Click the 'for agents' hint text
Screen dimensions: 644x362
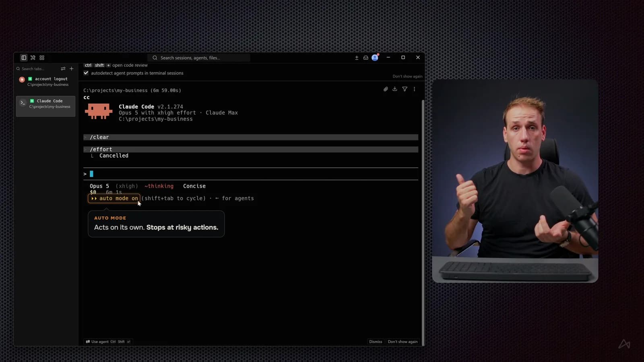[238, 198]
